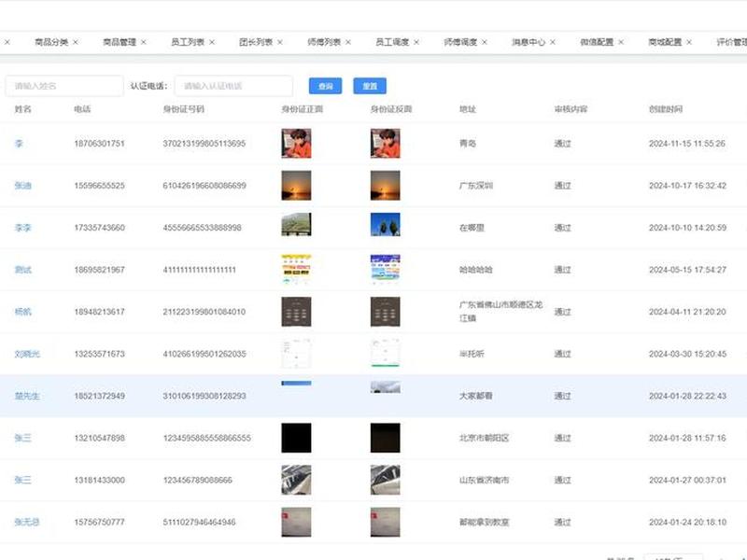The height and width of the screenshot is (560, 747).
Task: Click the blue 重置 button
Action: 370,86
